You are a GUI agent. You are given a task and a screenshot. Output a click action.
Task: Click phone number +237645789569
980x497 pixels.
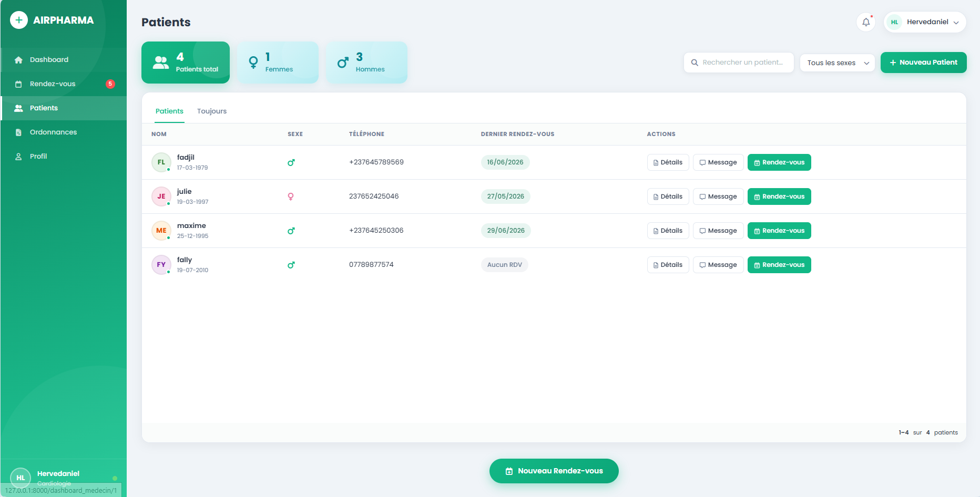(x=376, y=162)
